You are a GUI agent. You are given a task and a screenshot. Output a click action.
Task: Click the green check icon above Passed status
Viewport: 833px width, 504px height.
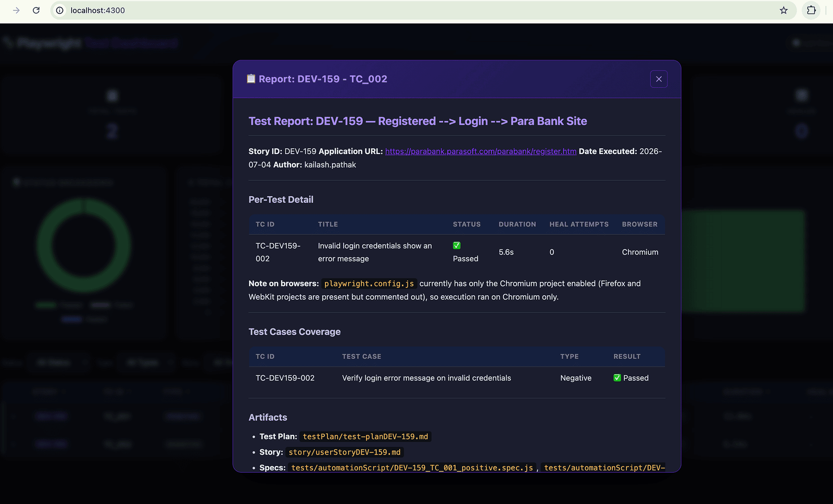[x=457, y=246]
